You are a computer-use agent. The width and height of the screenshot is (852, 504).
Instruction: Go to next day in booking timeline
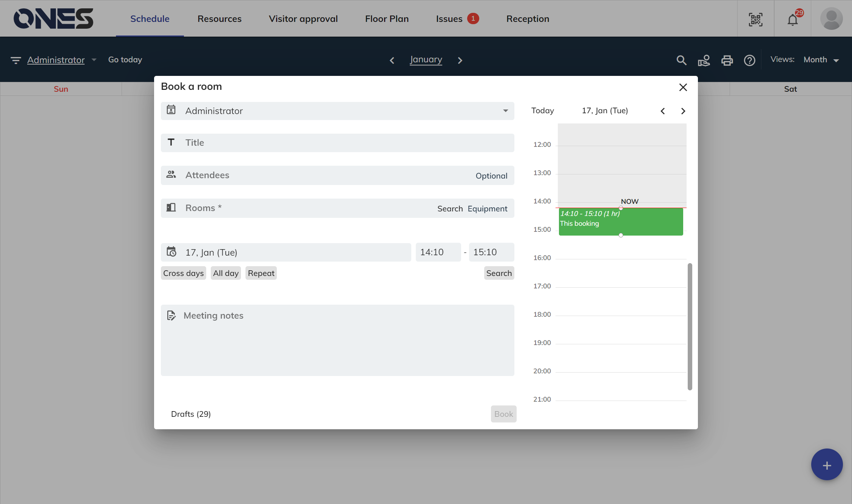click(683, 111)
